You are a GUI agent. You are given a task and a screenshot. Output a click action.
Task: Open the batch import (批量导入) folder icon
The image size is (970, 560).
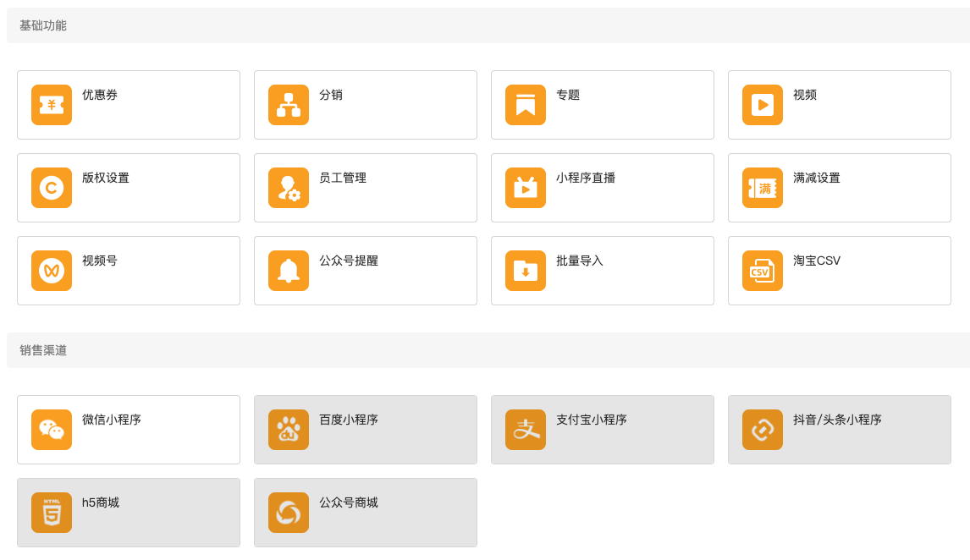tap(526, 271)
